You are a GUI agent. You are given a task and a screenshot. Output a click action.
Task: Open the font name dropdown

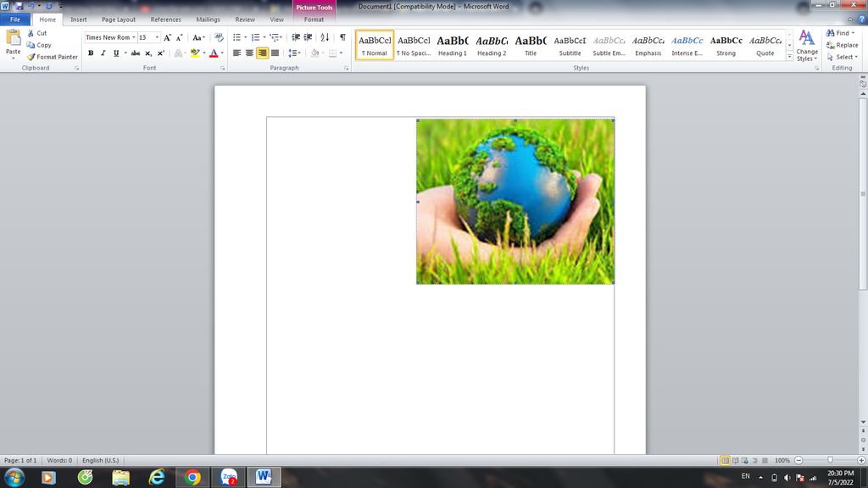(134, 38)
